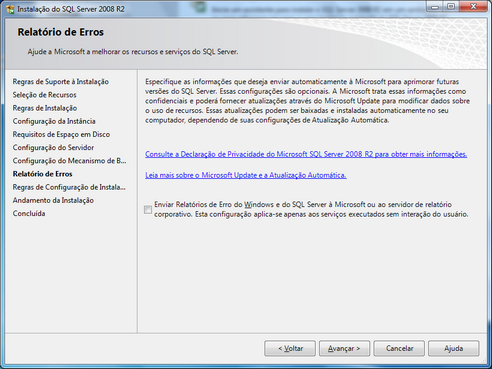Select the Andamento da Instalação step
Image resolution: width=492 pixels, height=369 pixels.
53,200
